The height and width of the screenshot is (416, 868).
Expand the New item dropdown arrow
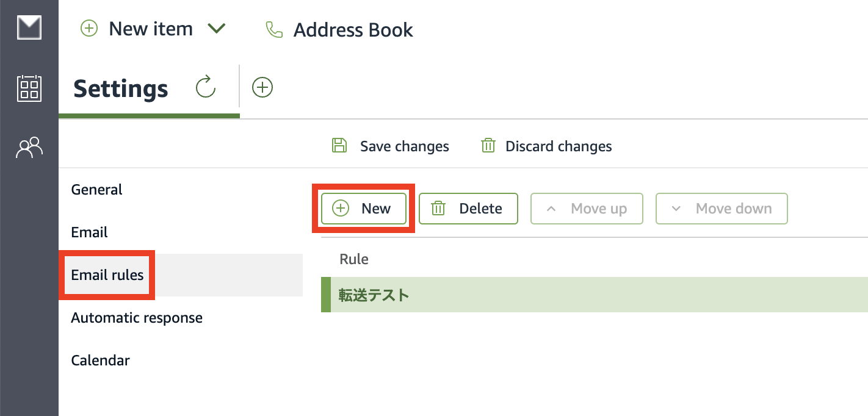[217, 29]
